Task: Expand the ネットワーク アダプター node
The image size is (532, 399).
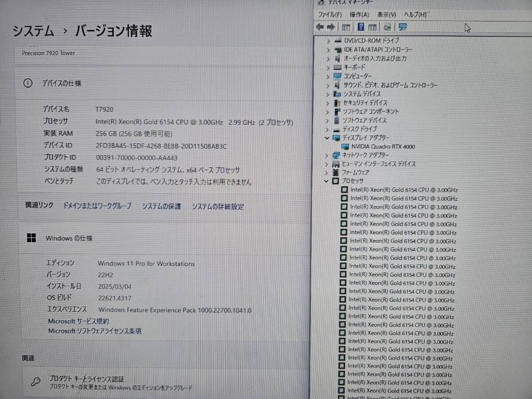Action: (x=327, y=155)
